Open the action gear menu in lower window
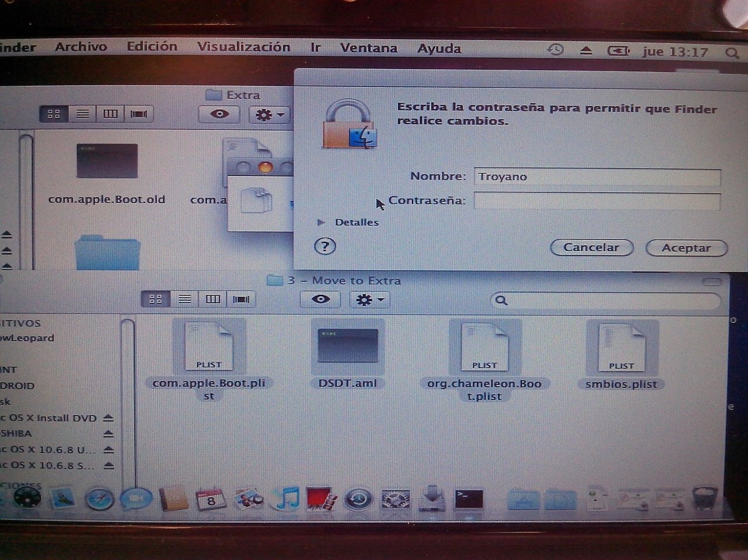The height and width of the screenshot is (560, 748). tap(369, 300)
